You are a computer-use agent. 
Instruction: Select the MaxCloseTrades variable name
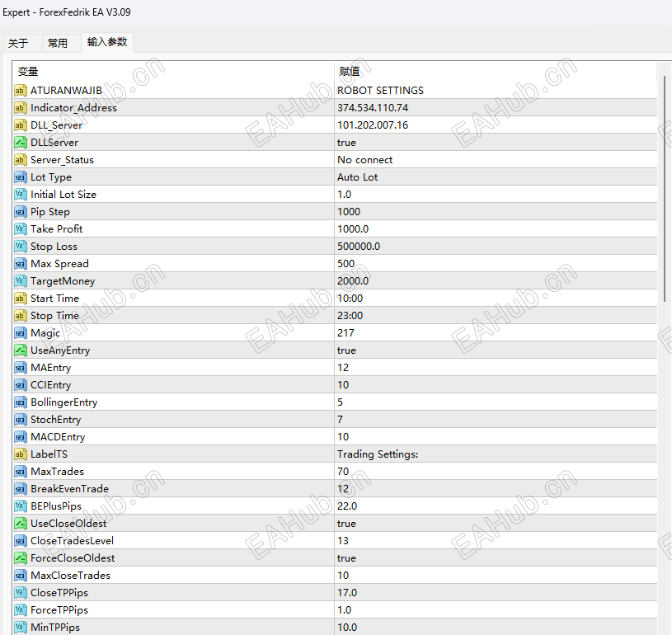coord(70,576)
